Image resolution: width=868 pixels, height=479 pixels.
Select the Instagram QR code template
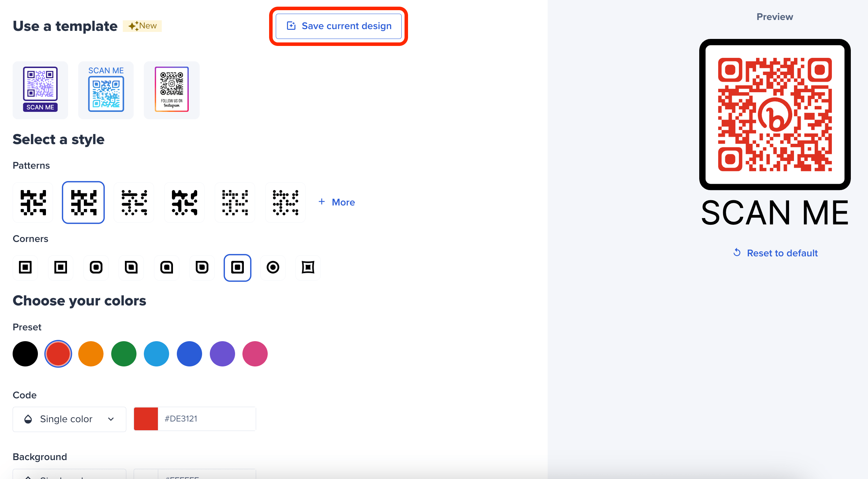click(171, 90)
